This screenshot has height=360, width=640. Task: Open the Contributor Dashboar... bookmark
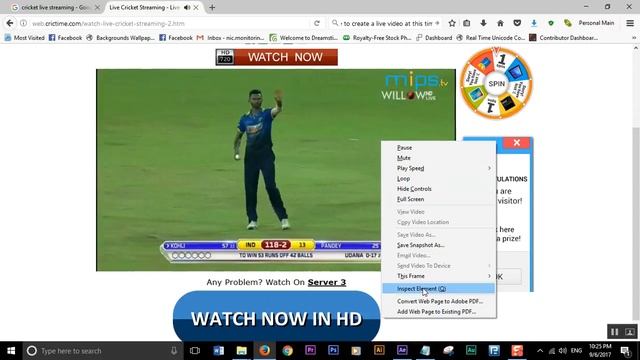[564, 38]
